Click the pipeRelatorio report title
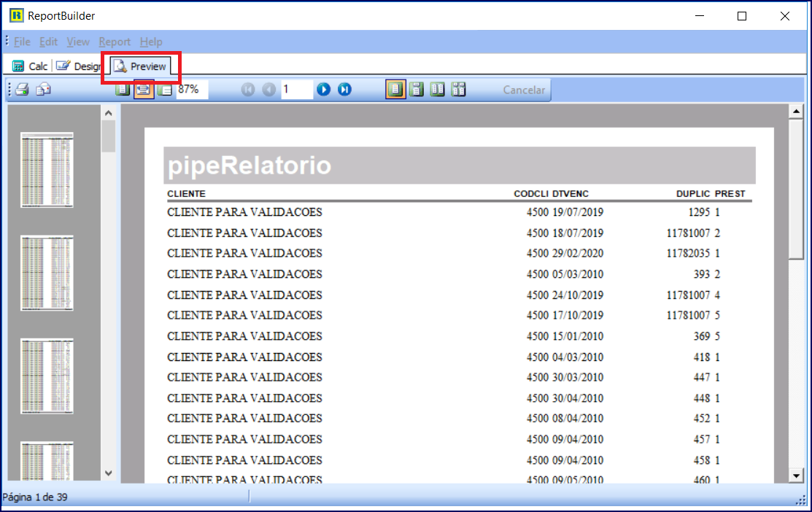Screen dimensions: 812x512 (x=249, y=166)
